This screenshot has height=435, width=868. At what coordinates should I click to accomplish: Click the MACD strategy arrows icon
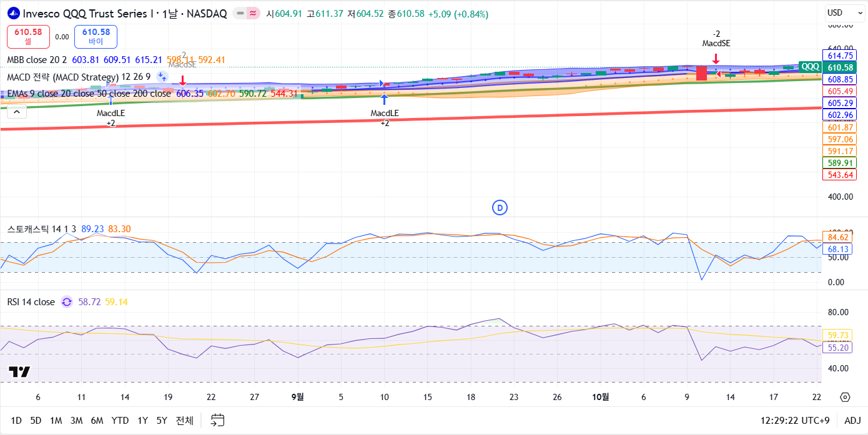(162, 77)
